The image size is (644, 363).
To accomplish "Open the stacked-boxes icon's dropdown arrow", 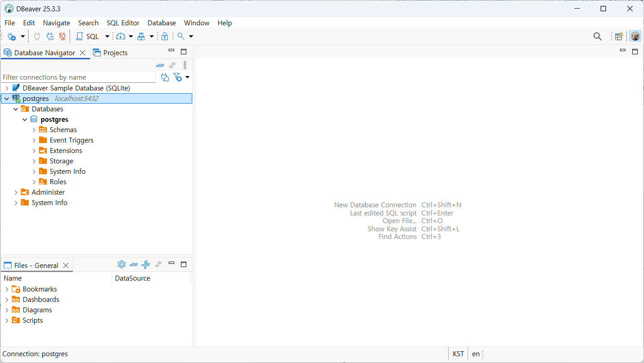I will pyautogui.click(x=152, y=37).
